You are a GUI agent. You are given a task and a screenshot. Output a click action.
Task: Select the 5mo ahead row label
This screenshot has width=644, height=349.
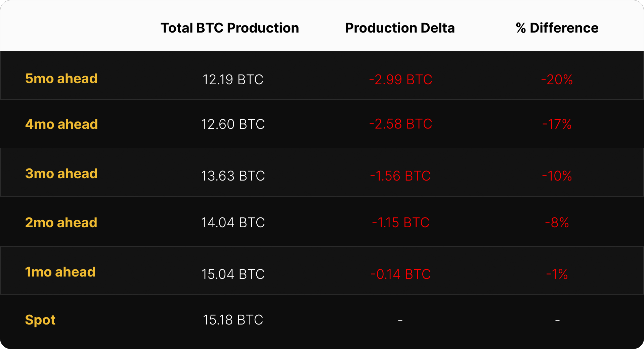click(61, 79)
